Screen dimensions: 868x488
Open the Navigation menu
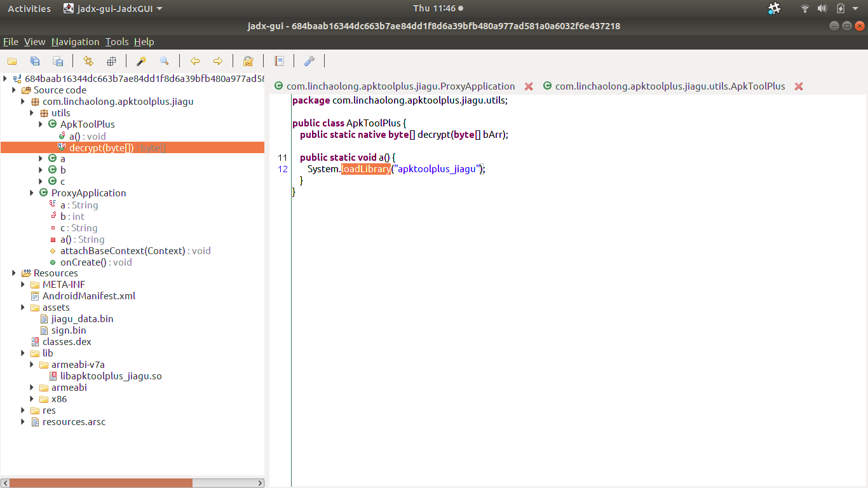click(75, 41)
